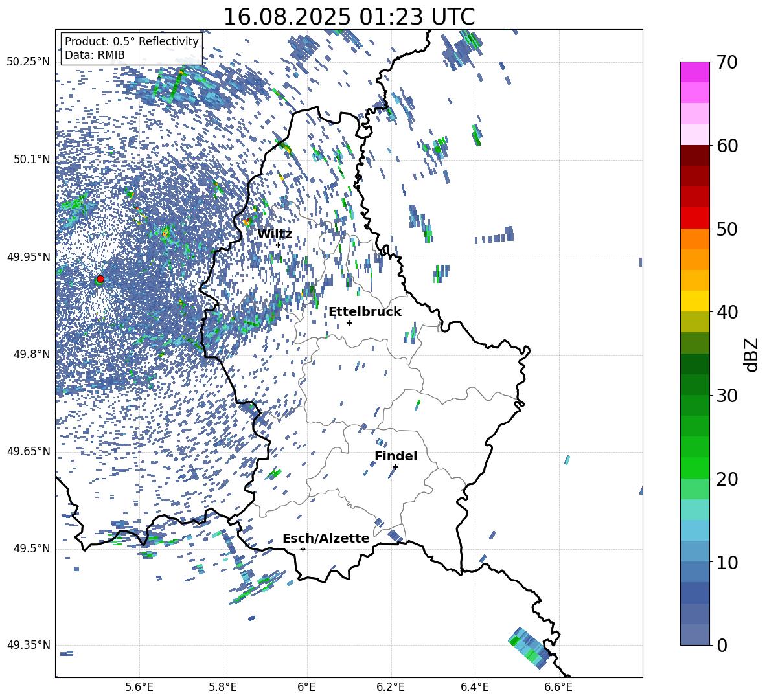767x700 pixels.
Task: Click the 50.1°N latitude tick label
Action: pyautogui.click(x=32, y=159)
